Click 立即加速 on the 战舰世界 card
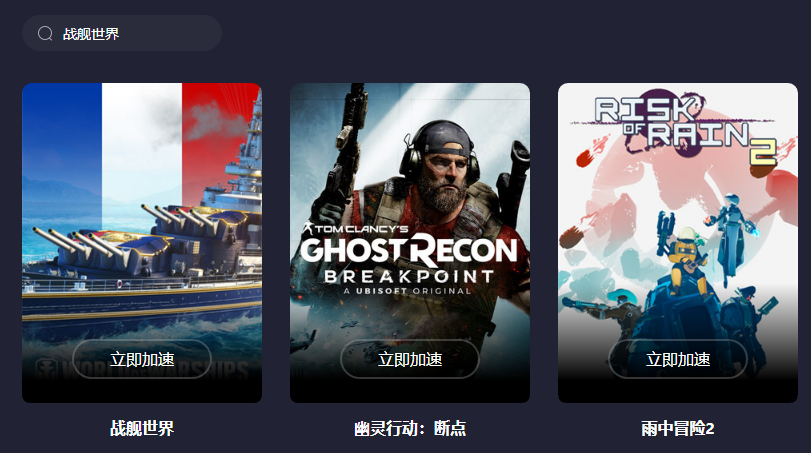Screen dimensions: 811x453 click(x=142, y=359)
